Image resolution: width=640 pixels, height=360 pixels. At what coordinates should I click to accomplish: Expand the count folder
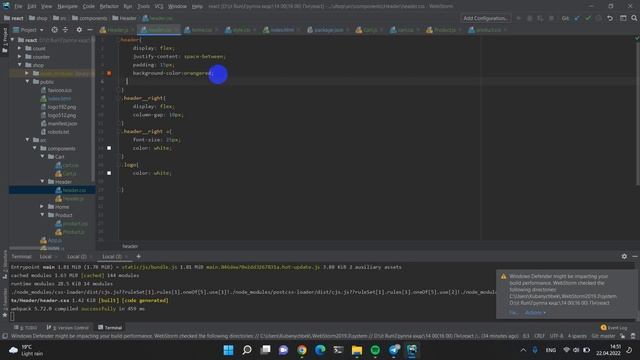[x=20, y=48]
